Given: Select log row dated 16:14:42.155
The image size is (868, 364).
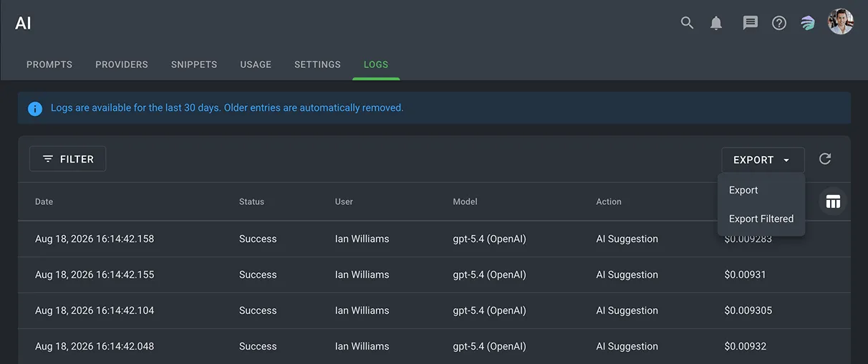Looking at the screenshot, I should click(434, 274).
